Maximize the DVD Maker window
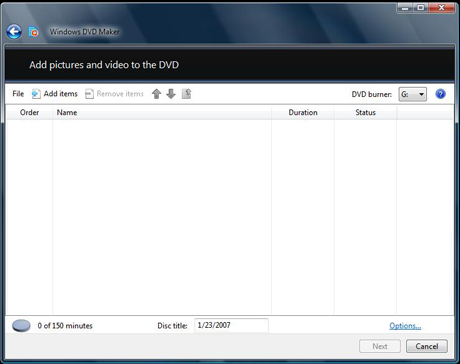This screenshot has height=364, width=460. pos(421,7)
